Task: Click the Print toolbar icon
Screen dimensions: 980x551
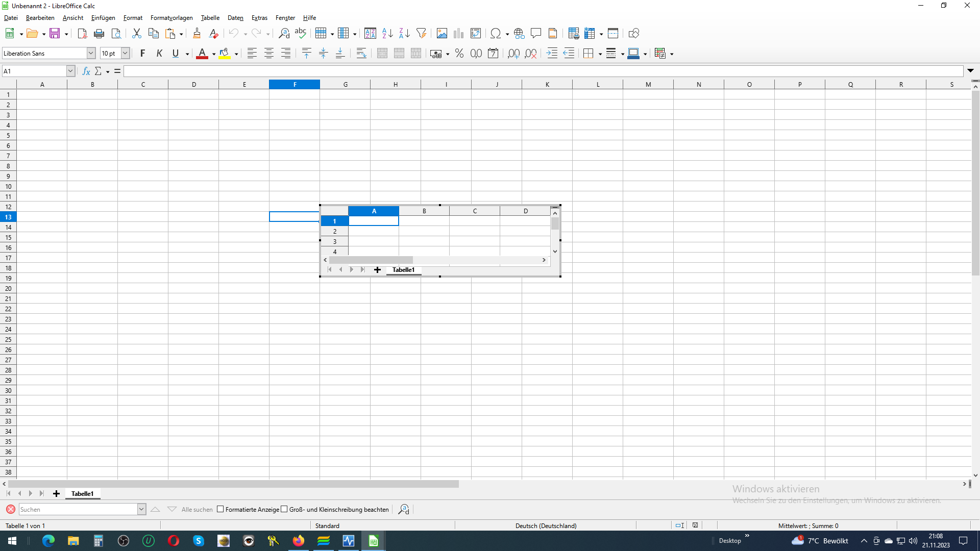Action: 99,34
